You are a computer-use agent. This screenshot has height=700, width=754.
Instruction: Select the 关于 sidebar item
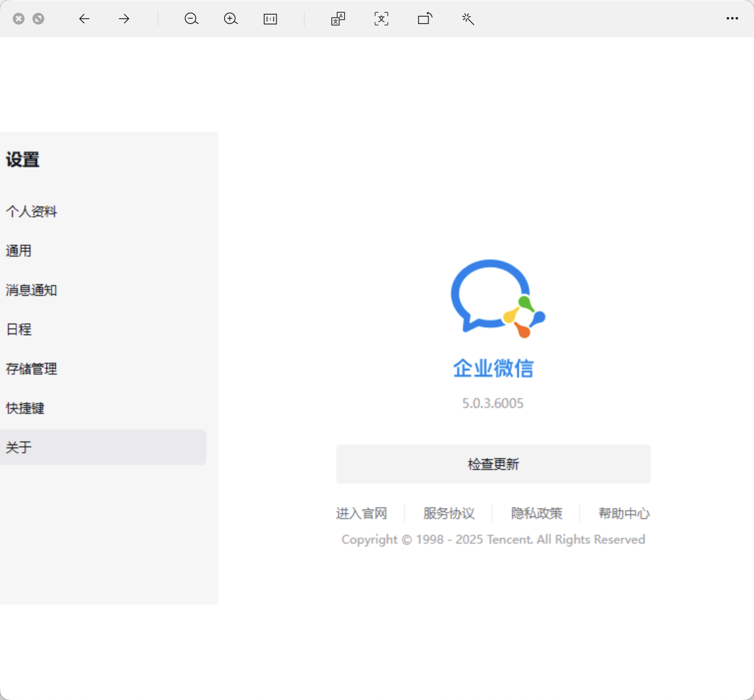pos(103,447)
